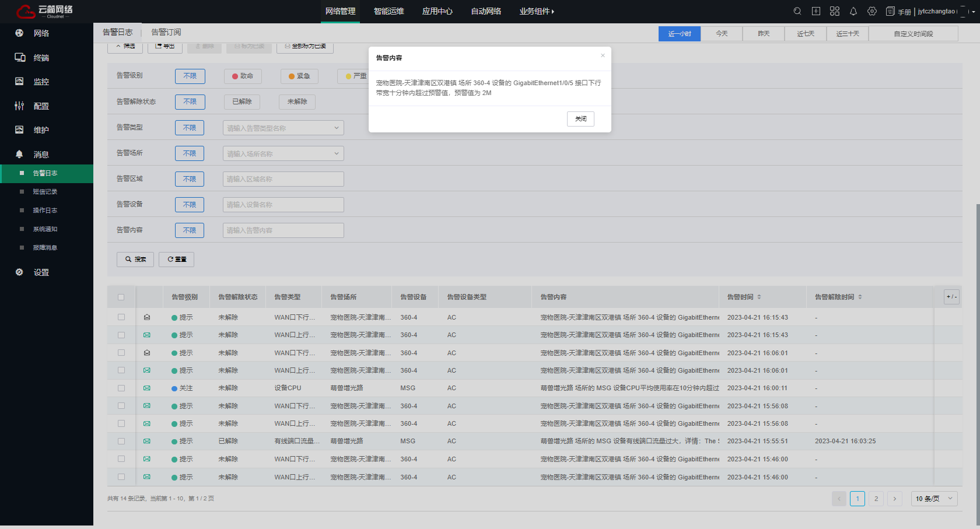Click the mail icon of the 16:06:01 WAN口下行 alarm
Image resolution: width=980 pixels, height=529 pixels.
147,353
